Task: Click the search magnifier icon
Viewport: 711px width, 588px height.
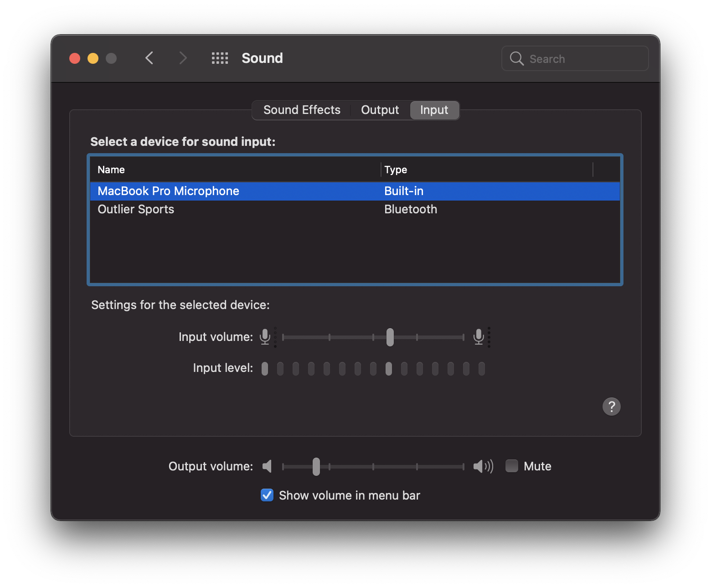Action: [516, 58]
